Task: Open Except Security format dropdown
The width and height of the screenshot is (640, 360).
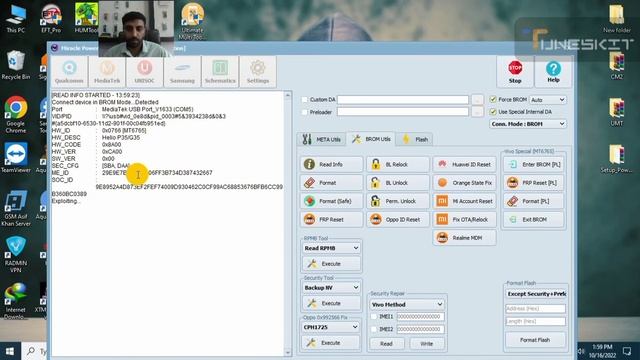Action: (x=536, y=294)
